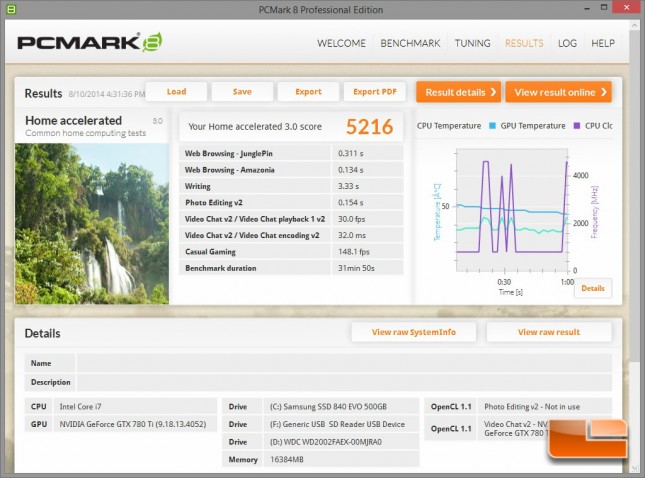The width and height of the screenshot is (645, 478).
Task: Click View result online
Action: click(x=559, y=92)
